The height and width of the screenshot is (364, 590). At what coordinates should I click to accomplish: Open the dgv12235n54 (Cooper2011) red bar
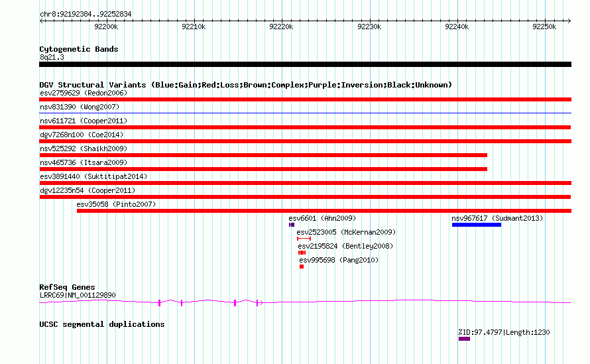coord(305,197)
